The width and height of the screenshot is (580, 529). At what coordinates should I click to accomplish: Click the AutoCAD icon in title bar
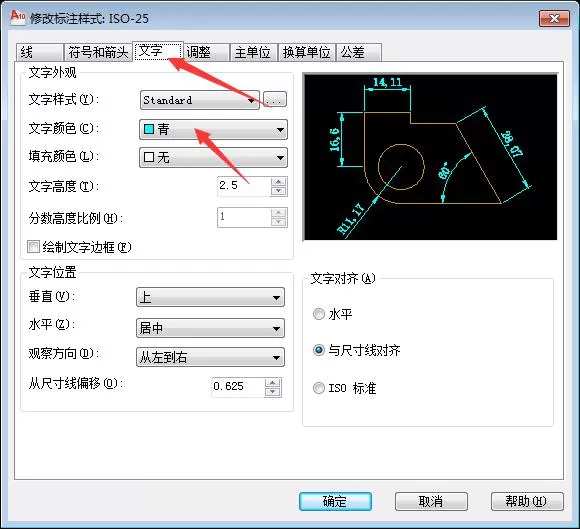(x=17, y=17)
